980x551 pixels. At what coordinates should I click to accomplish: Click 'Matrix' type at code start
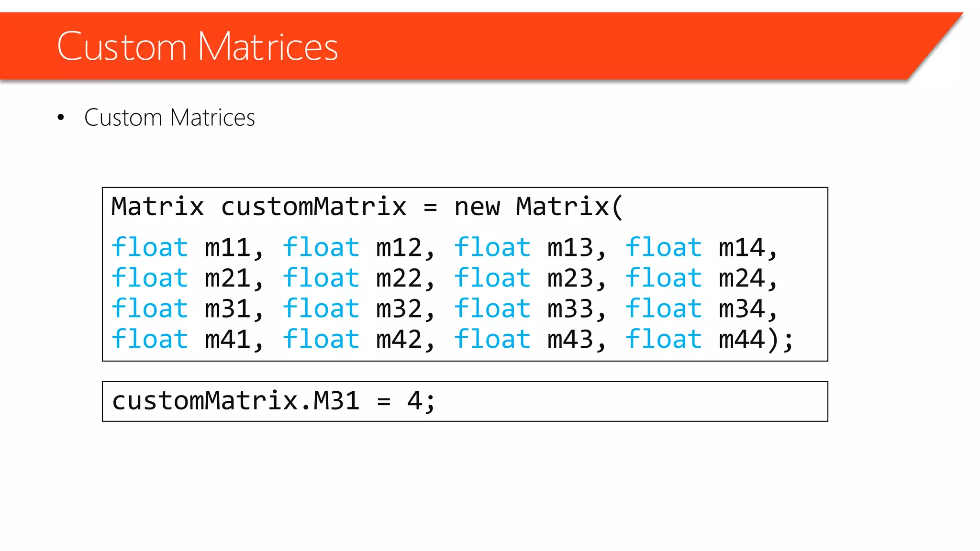tap(158, 207)
